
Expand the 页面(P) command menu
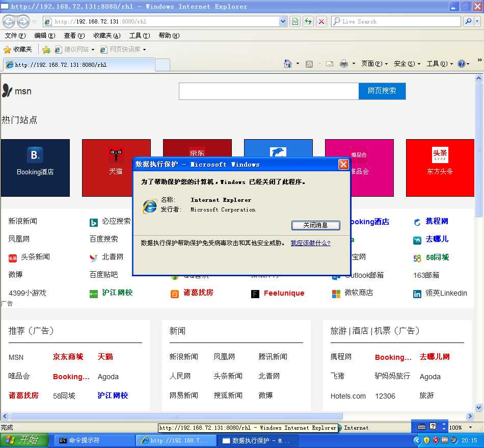[374, 64]
